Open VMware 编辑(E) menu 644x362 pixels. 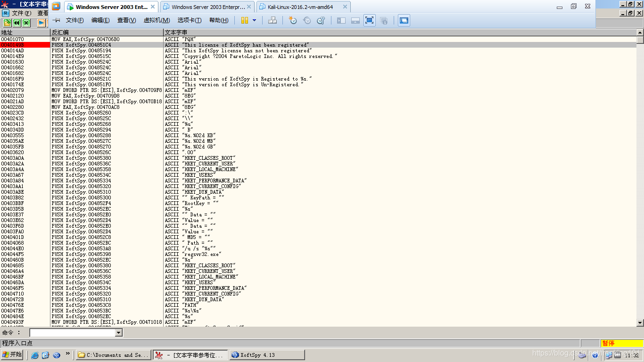point(100,20)
